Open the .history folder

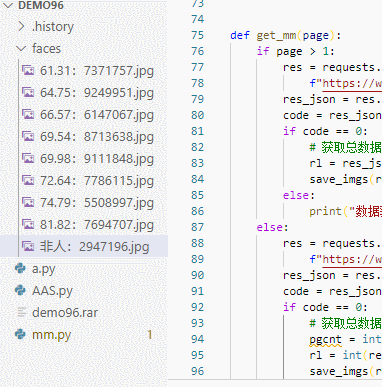[53, 27]
